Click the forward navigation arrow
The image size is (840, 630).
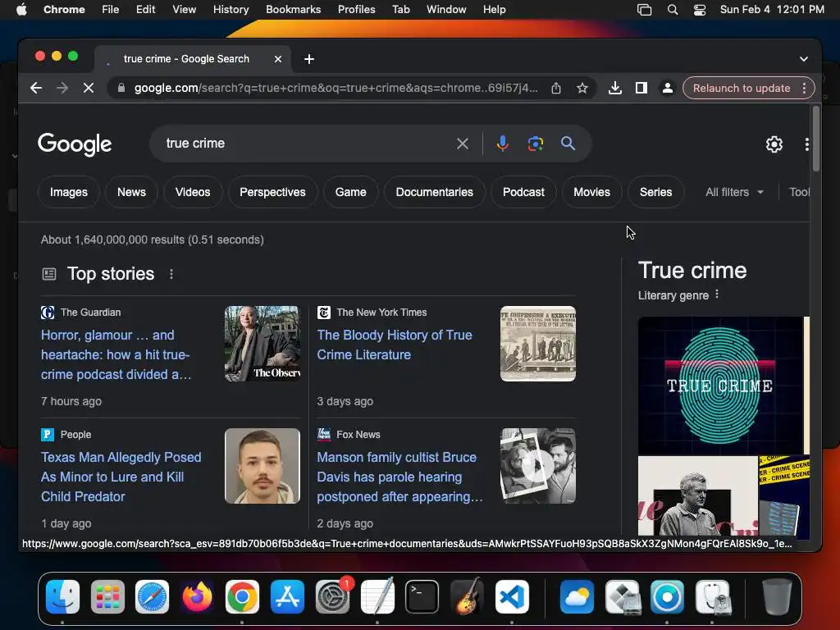coord(62,88)
